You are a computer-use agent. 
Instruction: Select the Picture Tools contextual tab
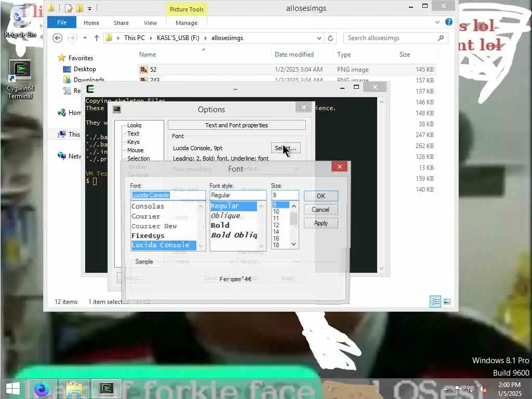coord(187,9)
